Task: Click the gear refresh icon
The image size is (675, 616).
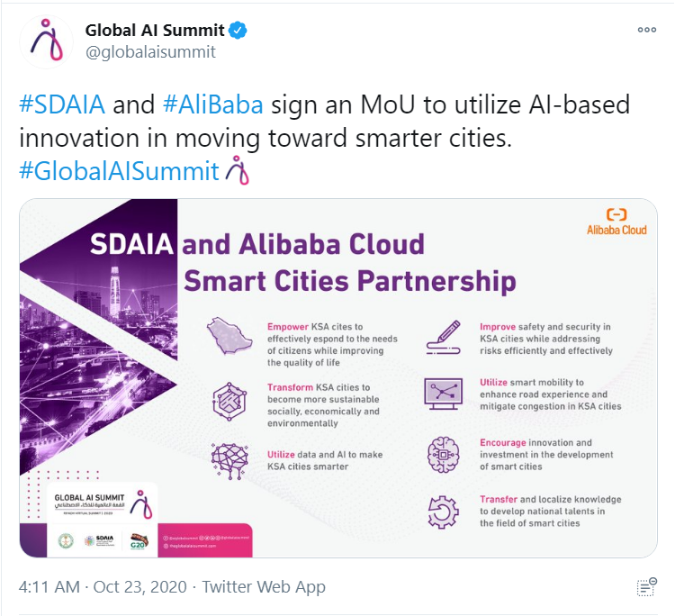Action: click(444, 512)
